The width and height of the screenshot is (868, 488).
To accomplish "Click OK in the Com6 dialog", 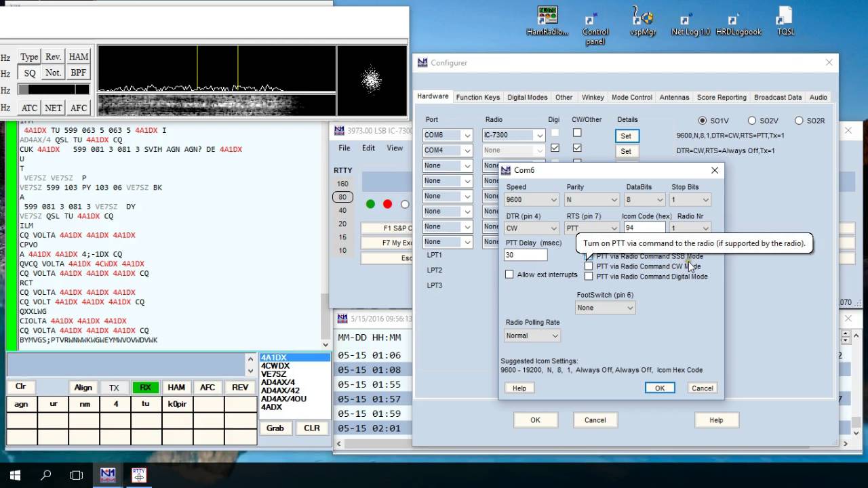I will (660, 388).
